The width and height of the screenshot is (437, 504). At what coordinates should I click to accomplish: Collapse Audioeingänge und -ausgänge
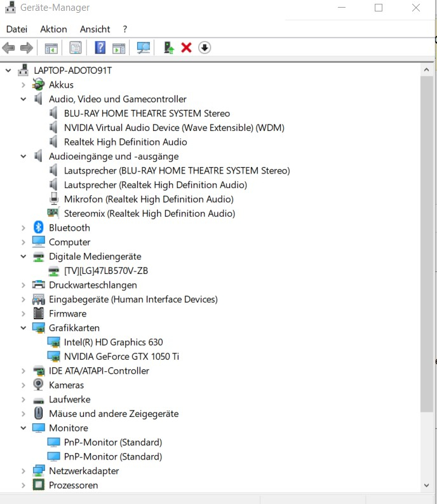[x=23, y=156]
